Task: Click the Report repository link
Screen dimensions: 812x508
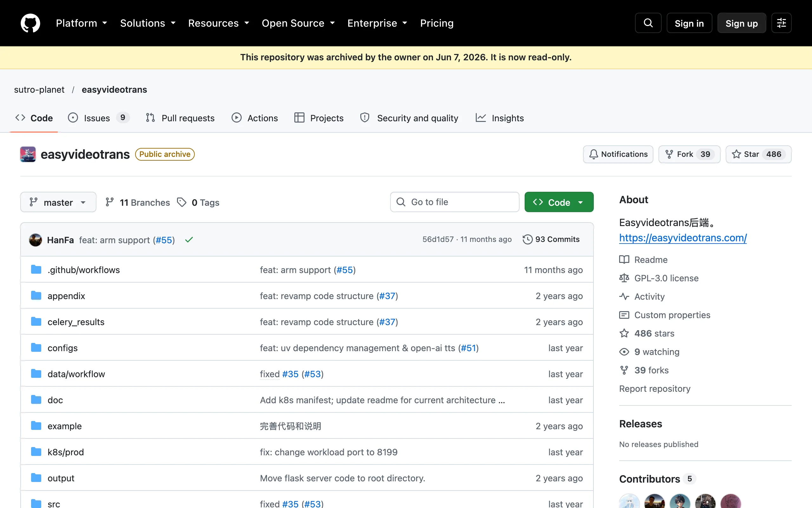Action: 655,388
